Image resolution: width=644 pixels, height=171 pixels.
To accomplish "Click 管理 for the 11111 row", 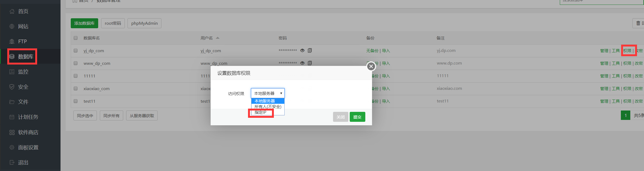I will 604,76.
